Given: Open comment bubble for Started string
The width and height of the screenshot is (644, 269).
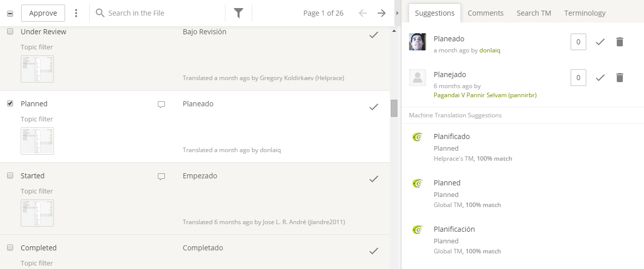Looking at the screenshot, I should coord(161,177).
